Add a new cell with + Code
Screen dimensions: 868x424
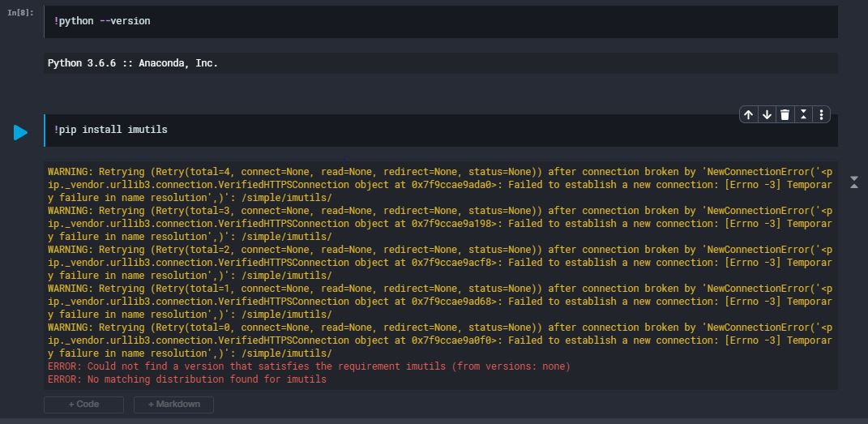(x=83, y=405)
